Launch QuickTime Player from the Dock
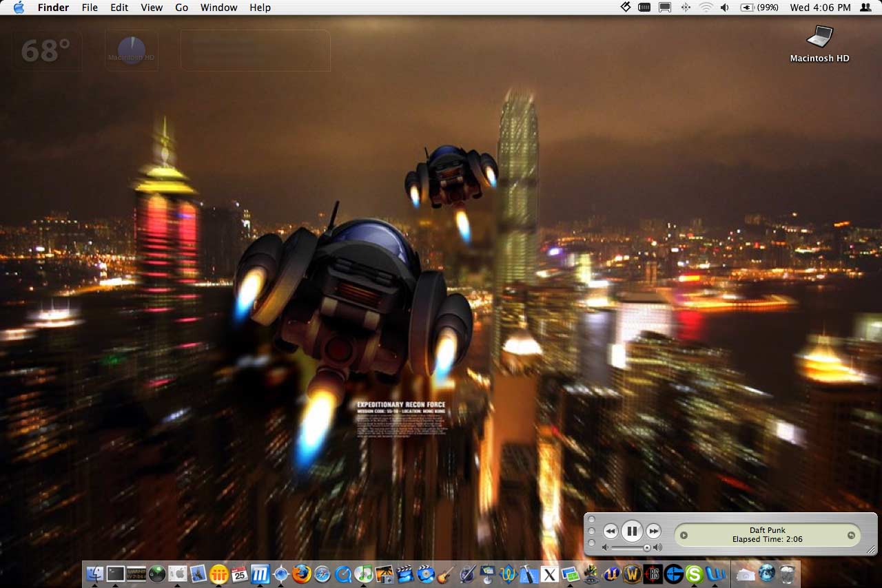Viewport: 882px width, 588px height. [343, 574]
